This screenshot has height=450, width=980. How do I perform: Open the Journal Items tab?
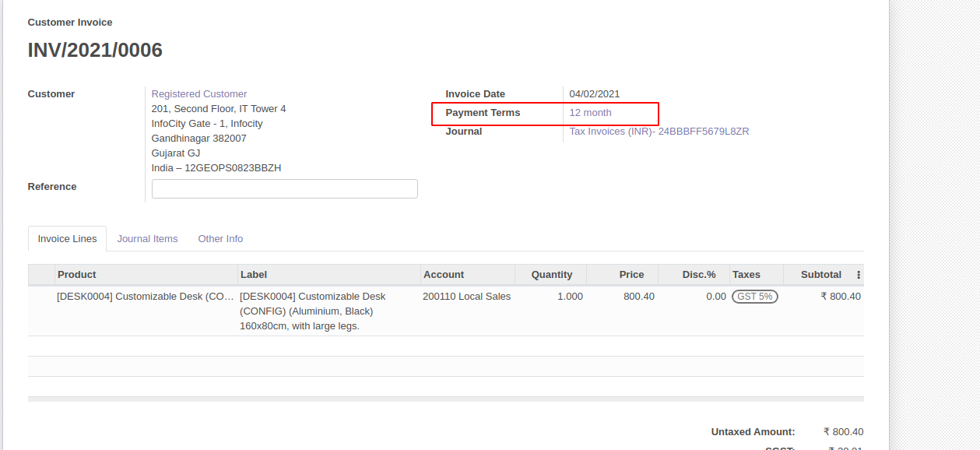tap(148, 239)
